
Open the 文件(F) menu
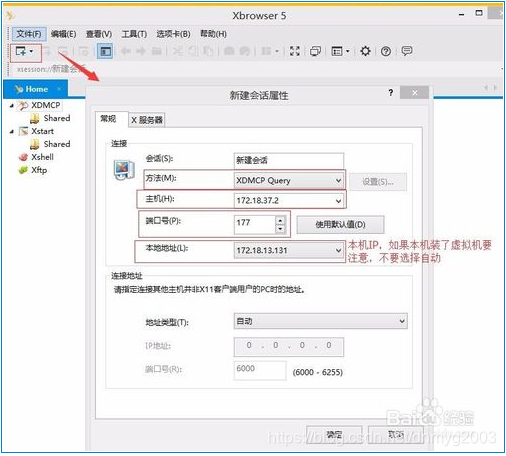pyautogui.click(x=29, y=34)
